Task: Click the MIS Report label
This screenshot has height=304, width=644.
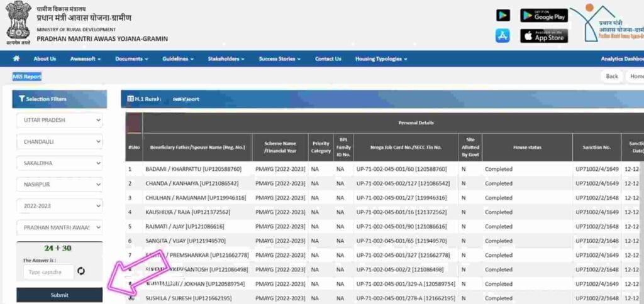Action: 27,77
